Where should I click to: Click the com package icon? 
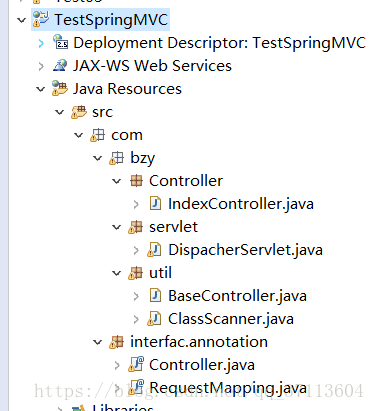(97, 135)
